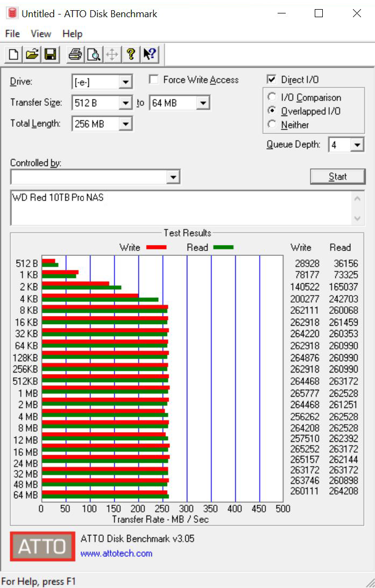Screen dimensions: 375x588
Task: Open the File menu
Action: (12, 34)
